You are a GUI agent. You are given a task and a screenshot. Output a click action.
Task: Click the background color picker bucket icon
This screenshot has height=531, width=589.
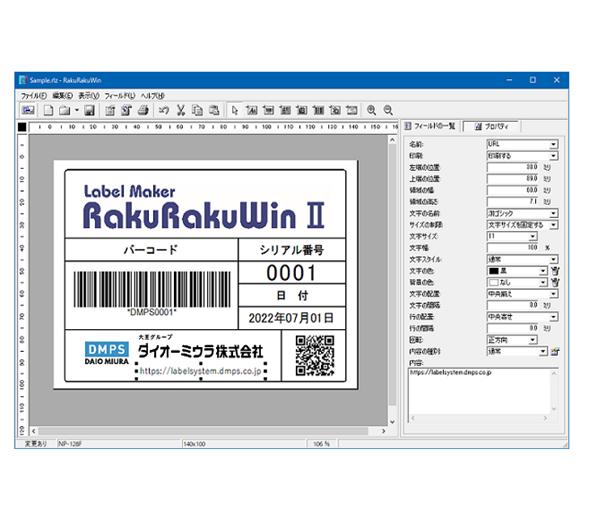(x=555, y=282)
